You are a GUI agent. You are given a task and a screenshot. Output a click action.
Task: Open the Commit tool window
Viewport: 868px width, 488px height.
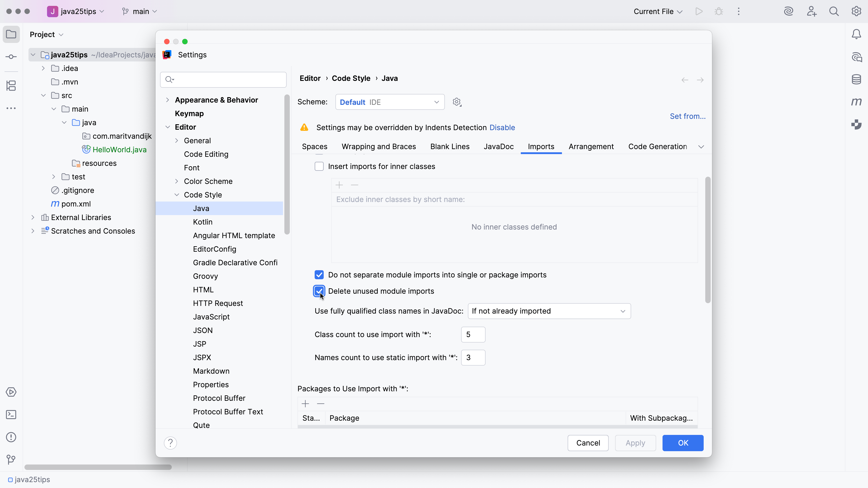point(11,56)
